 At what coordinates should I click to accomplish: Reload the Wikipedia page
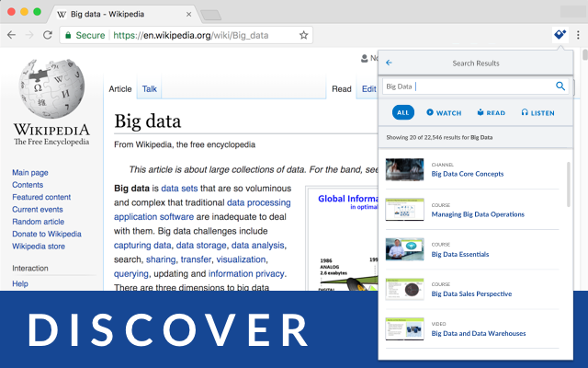click(x=47, y=35)
